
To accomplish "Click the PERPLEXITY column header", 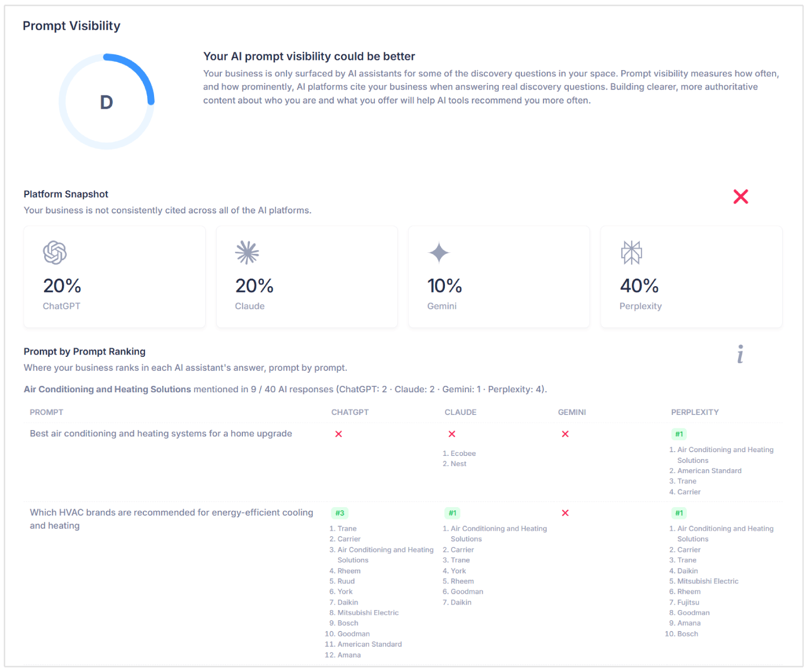I will coord(695,412).
